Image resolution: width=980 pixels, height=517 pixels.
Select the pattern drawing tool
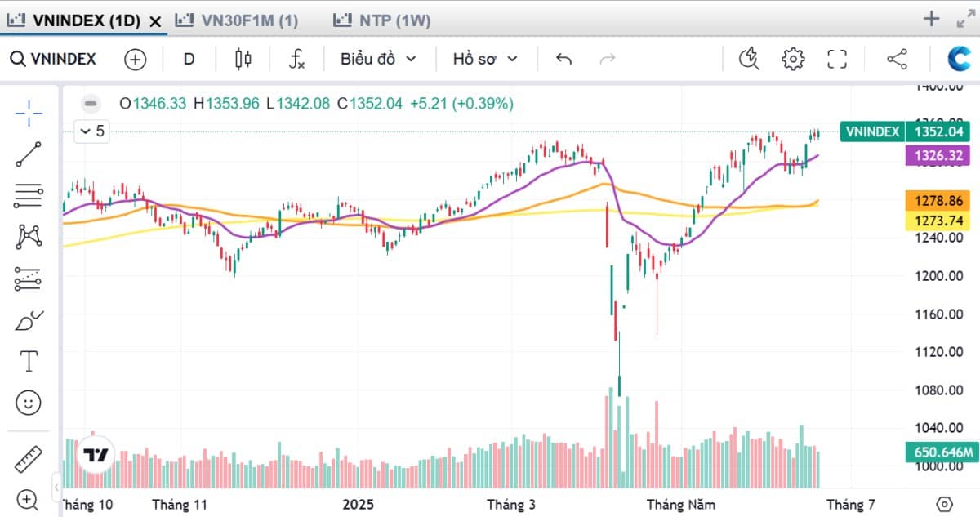point(29,237)
